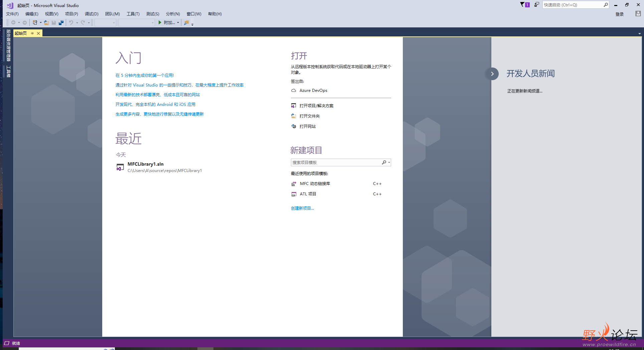
Task: Open the Navigate Backward history dropdown
Action: [x=19, y=23]
